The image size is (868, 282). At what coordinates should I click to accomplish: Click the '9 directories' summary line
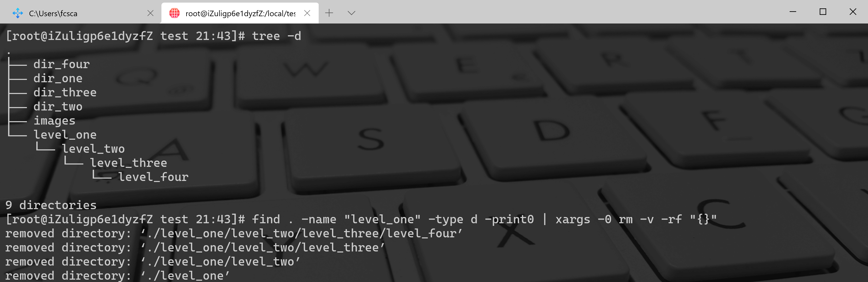point(51,205)
